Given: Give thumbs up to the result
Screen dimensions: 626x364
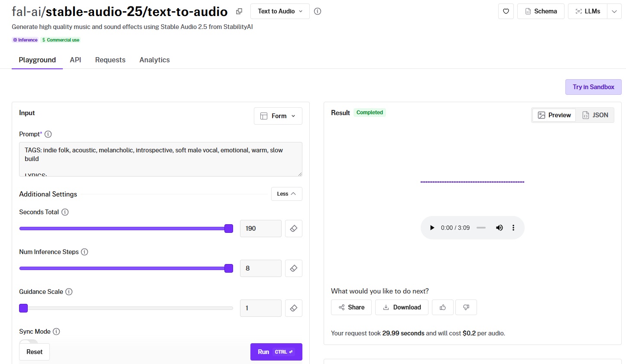Looking at the screenshot, I should [442, 307].
